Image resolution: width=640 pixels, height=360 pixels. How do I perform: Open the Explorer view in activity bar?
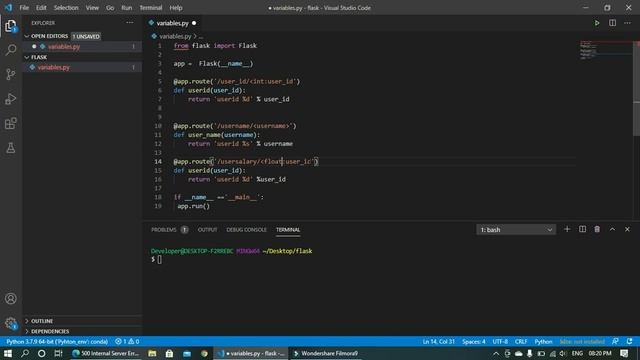11,26
